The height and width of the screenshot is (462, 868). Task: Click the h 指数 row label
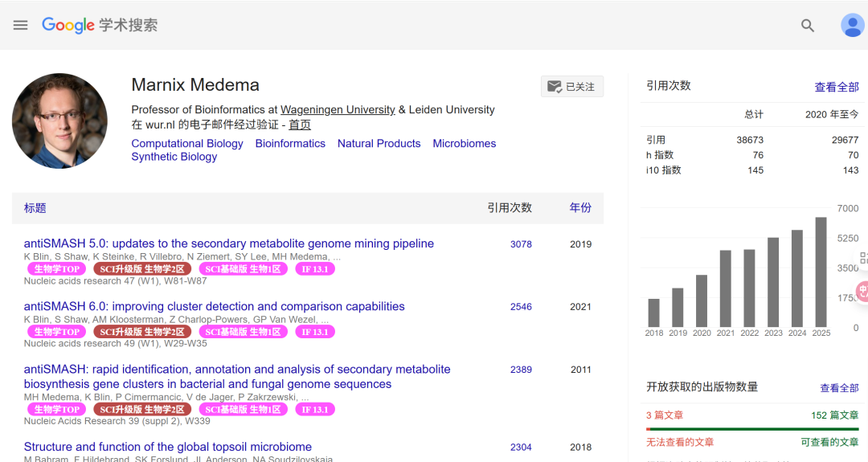[659, 155]
